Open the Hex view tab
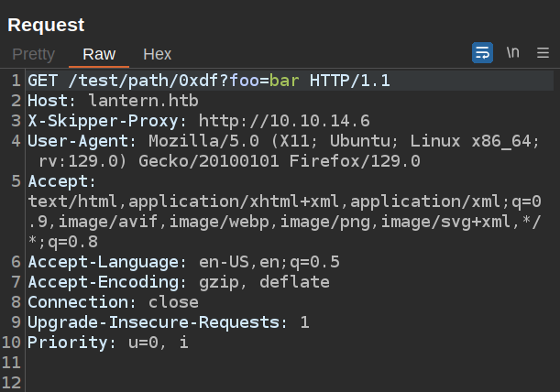560x392 pixels. click(x=157, y=54)
